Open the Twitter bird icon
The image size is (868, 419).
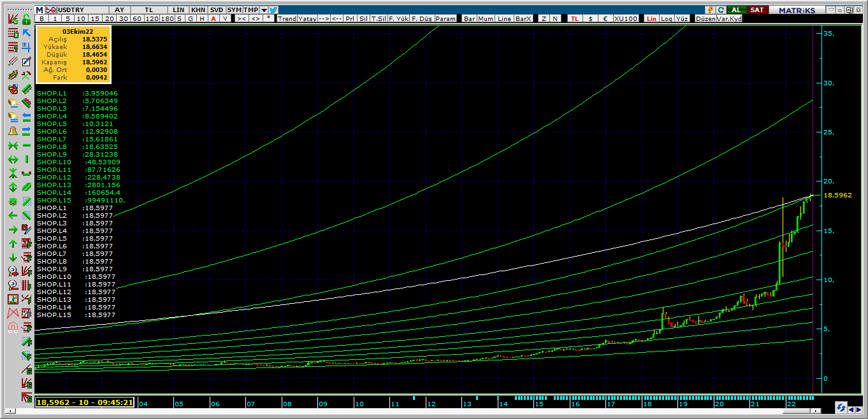[273, 10]
